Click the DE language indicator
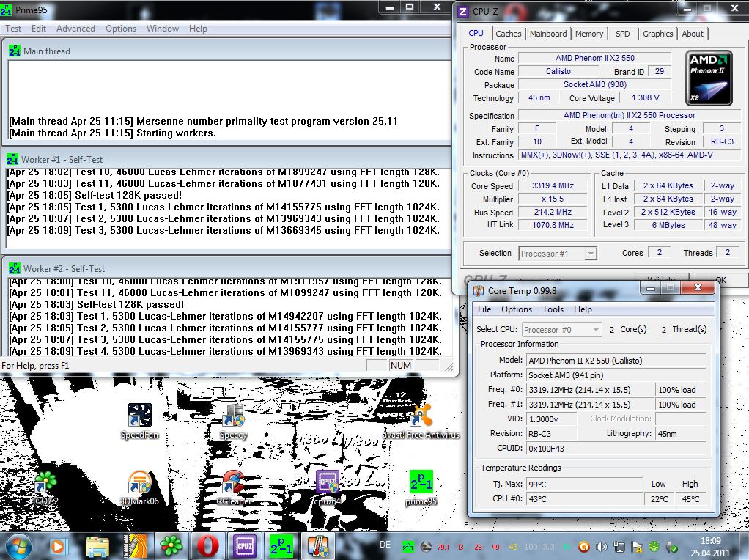The image size is (749, 560). coord(385,545)
